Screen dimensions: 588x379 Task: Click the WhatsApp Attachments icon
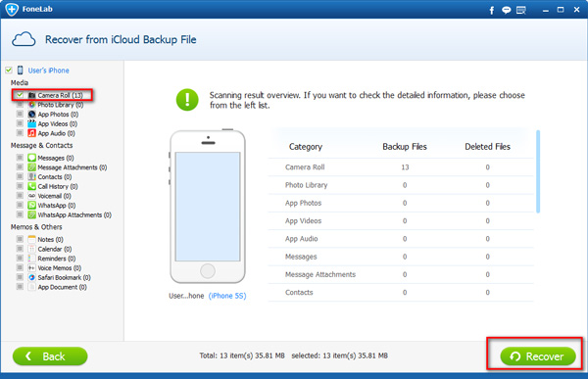pos(32,214)
